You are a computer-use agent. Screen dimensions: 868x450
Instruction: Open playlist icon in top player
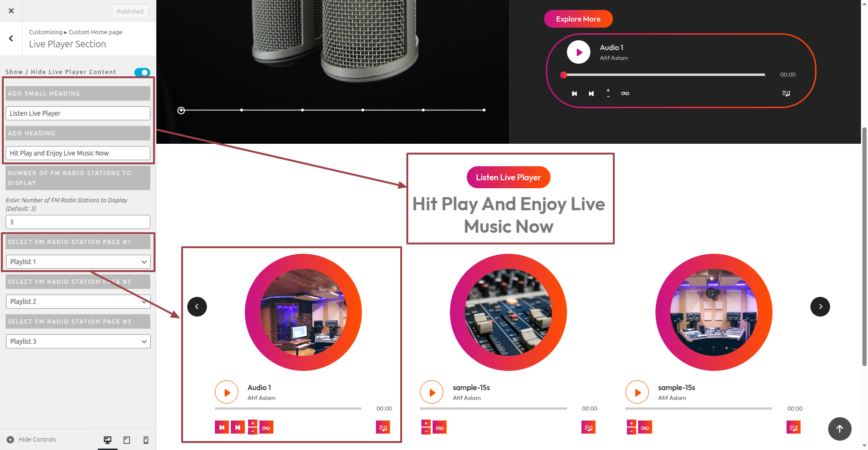point(786,94)
